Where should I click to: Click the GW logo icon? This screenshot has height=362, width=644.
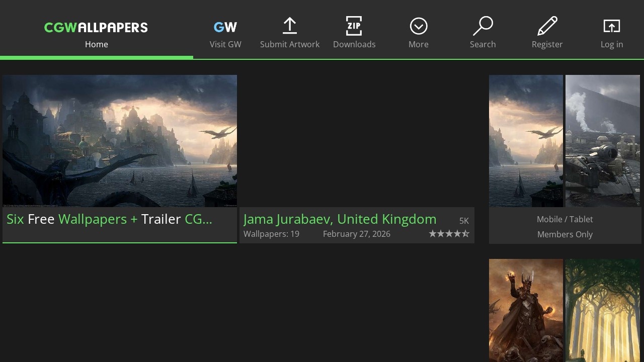(225, 26)
